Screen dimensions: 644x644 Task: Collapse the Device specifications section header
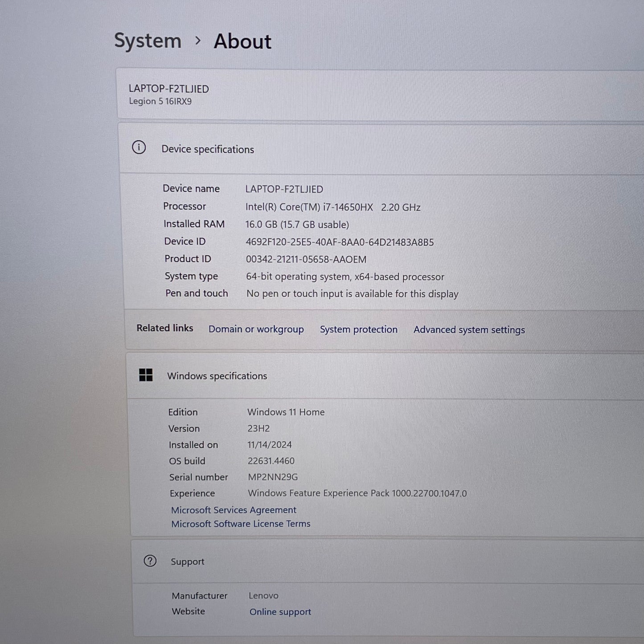(x=381, y=148)
